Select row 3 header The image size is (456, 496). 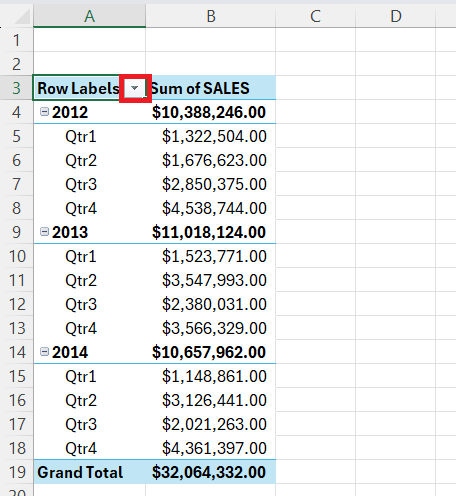coord(16,88)
